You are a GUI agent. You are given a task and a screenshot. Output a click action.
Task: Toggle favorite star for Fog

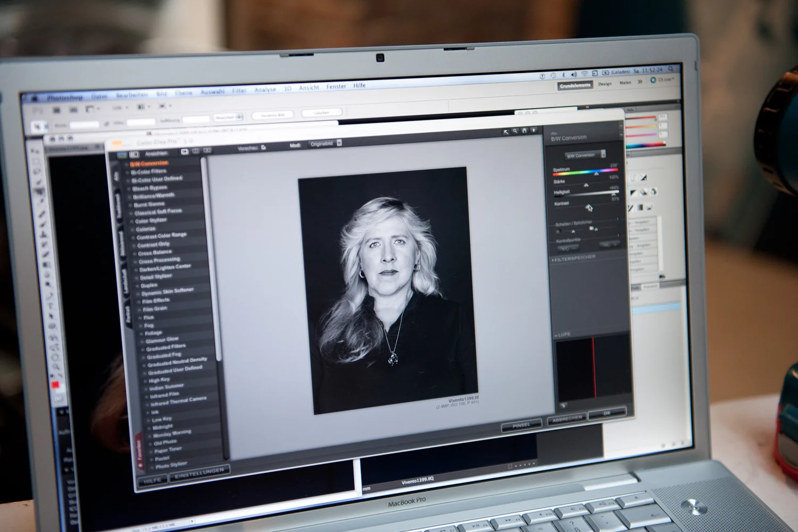click(x=140, y=326)
